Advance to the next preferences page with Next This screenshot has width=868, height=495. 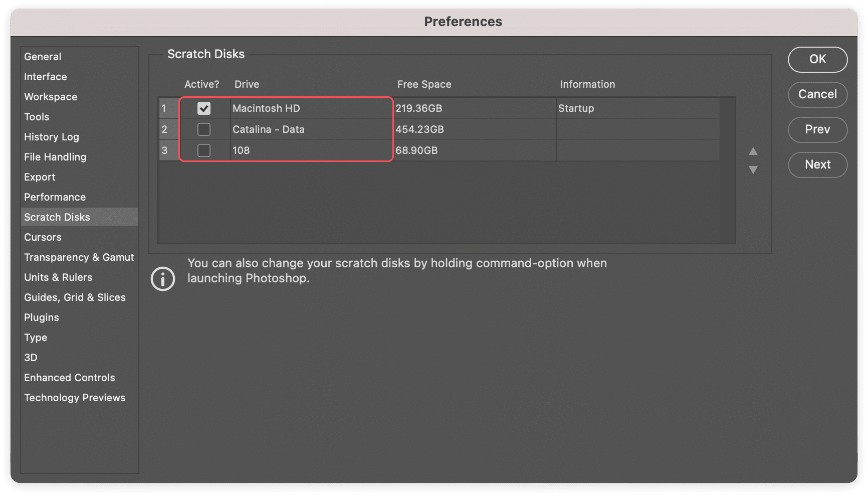pos(817,164)
